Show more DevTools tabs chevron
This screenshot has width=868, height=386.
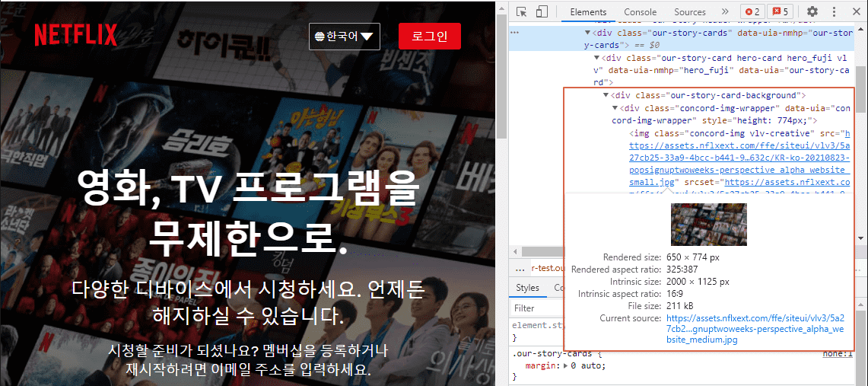click(725, 11)
